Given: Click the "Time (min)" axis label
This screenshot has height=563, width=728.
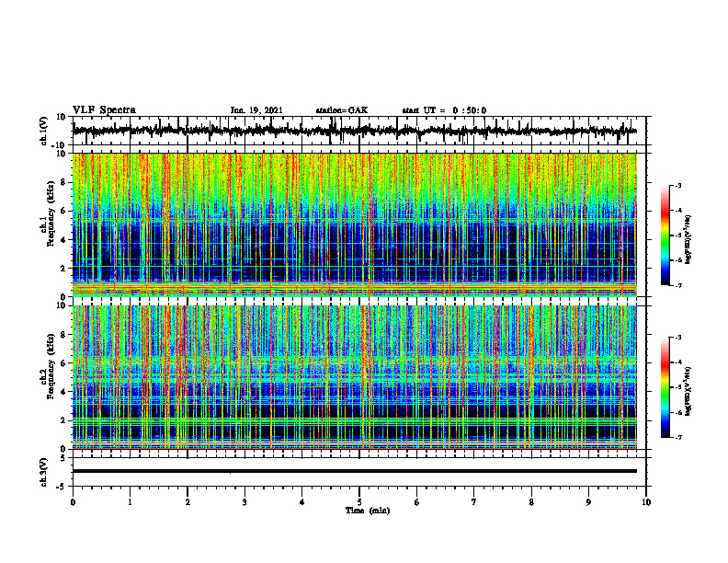Looking at the screenshot, I should coord(368,511).
